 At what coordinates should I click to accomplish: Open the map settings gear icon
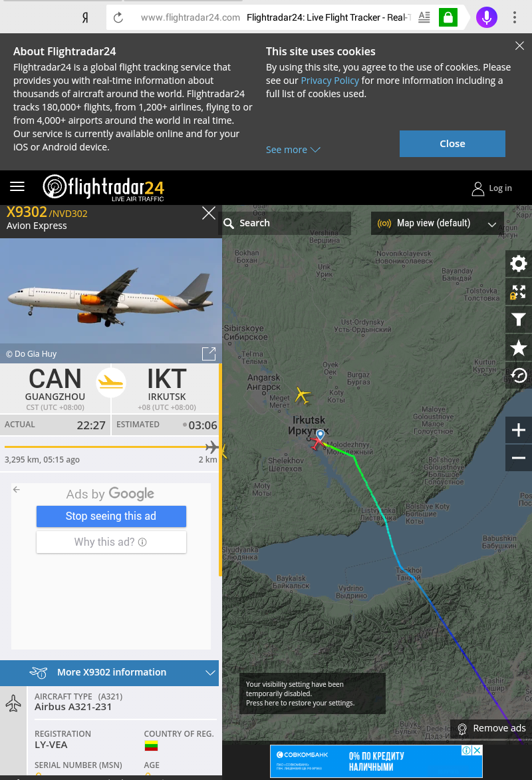[x=518, y=264]
